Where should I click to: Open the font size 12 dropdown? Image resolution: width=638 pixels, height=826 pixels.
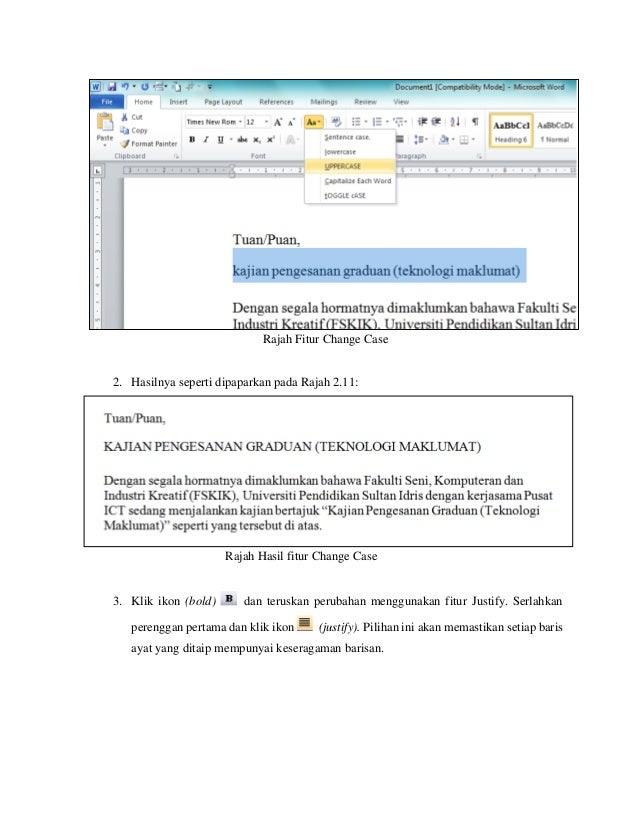click(x=266, y=122)
